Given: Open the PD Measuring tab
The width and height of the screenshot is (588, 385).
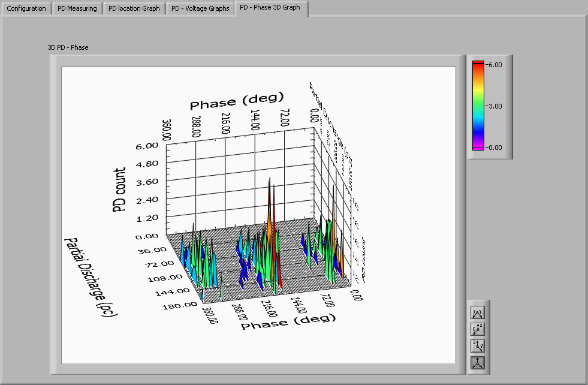Looking at the screenshot, I should pos(77,8).
